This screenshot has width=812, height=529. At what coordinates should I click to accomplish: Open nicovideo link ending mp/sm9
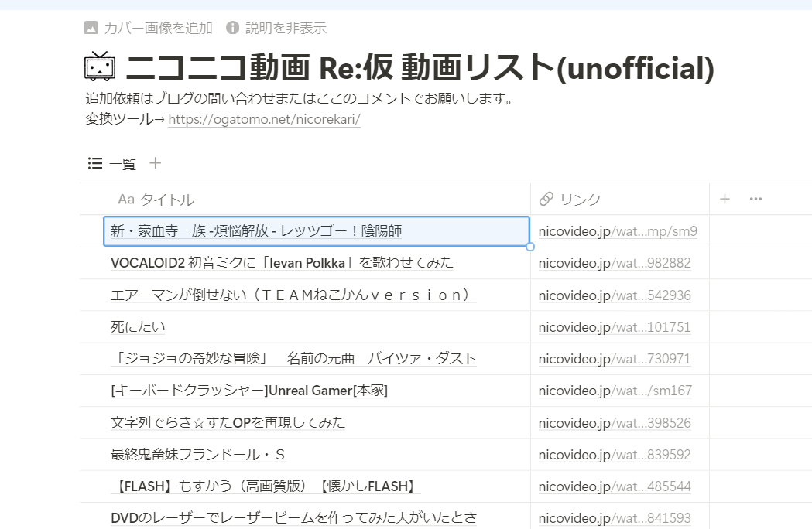click(x=618, y=231)
